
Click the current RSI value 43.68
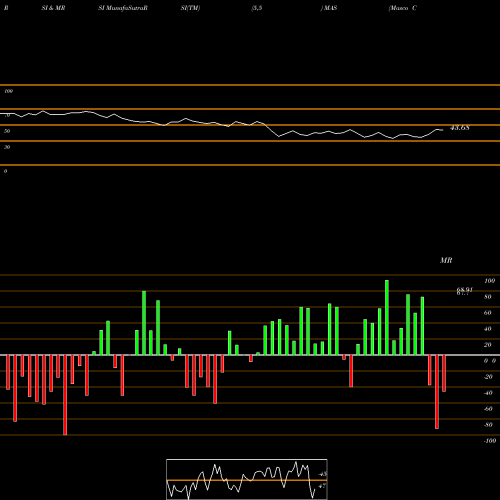(x=460, y=128)
